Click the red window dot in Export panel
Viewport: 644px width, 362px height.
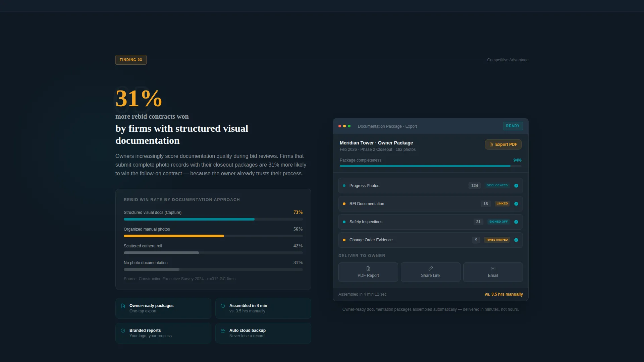[x=340, y=126]
